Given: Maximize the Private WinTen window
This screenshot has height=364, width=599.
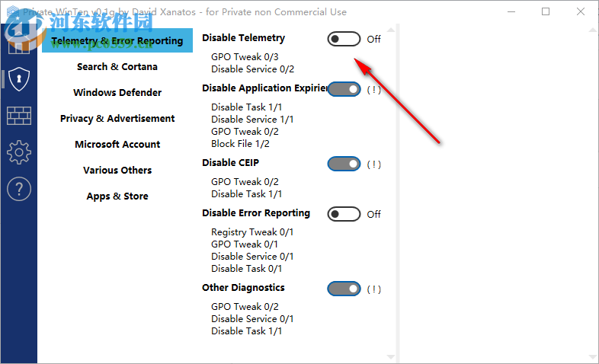Looking at the screenshot, I should pyautogui.click(x=546, y=11).
